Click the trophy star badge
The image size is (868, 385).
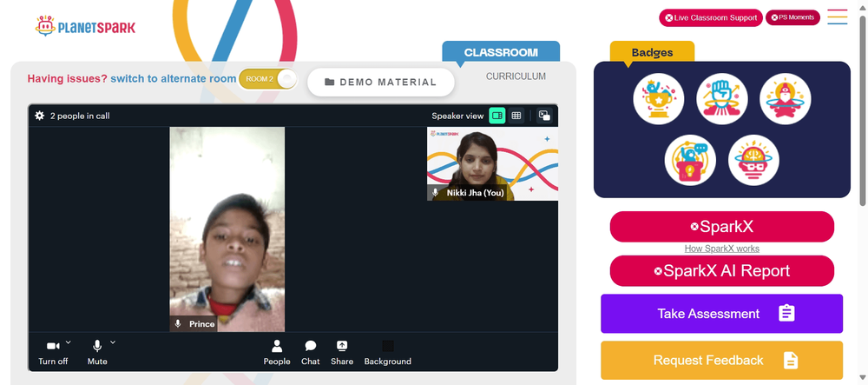[x=659, y=99]
